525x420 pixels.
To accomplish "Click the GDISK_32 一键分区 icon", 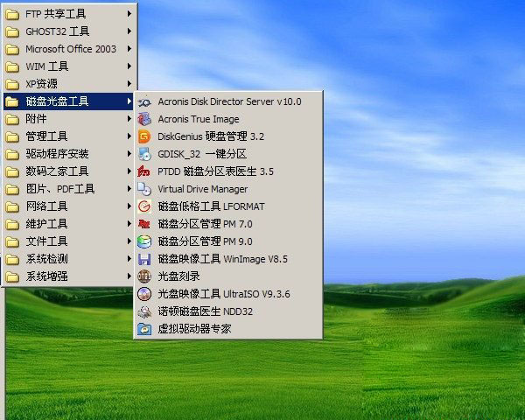I will click(144, 154).
